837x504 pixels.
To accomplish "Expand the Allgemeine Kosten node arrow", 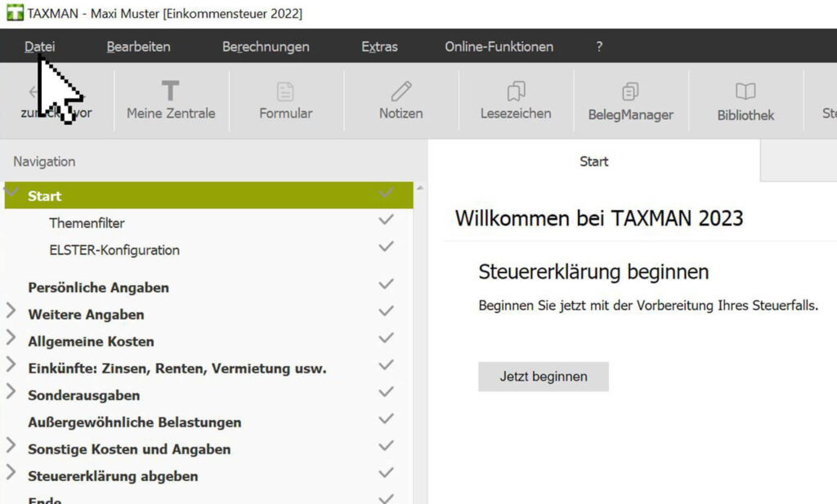I will point(11,337).
